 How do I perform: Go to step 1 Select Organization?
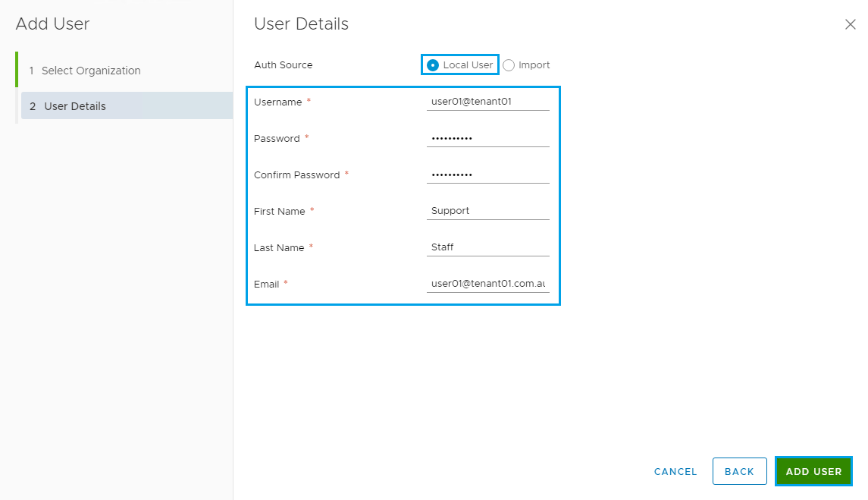90,71
